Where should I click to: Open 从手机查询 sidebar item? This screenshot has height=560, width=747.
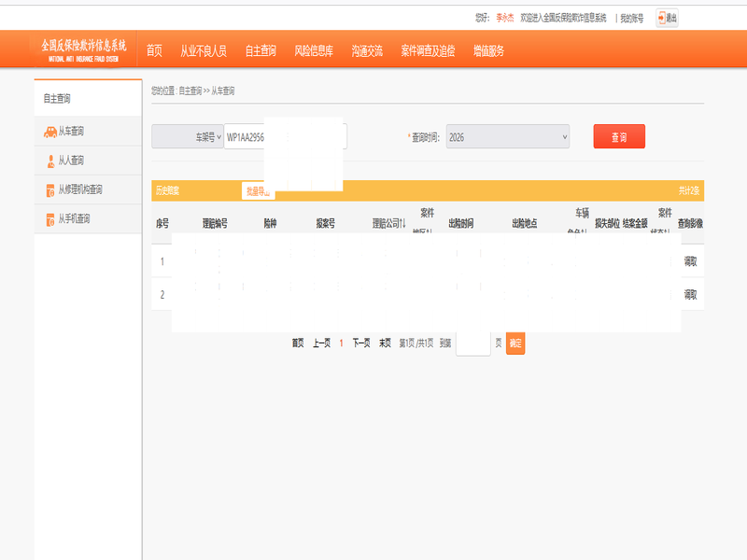(88, 219)
